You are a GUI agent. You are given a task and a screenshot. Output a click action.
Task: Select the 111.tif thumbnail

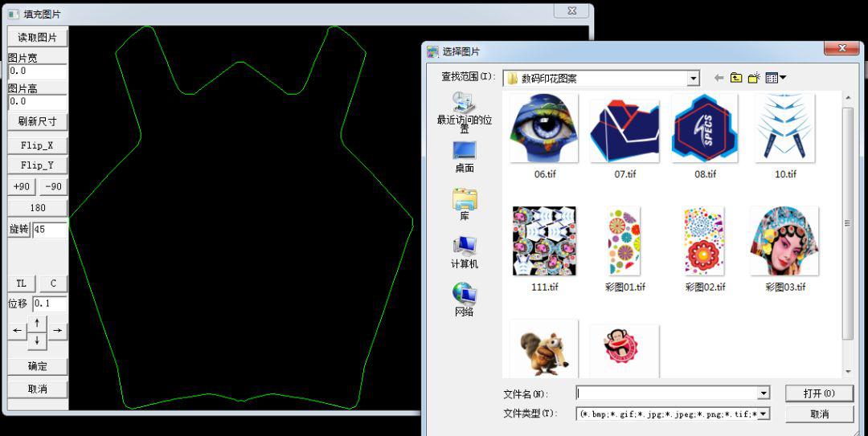(x=544, y=241)
